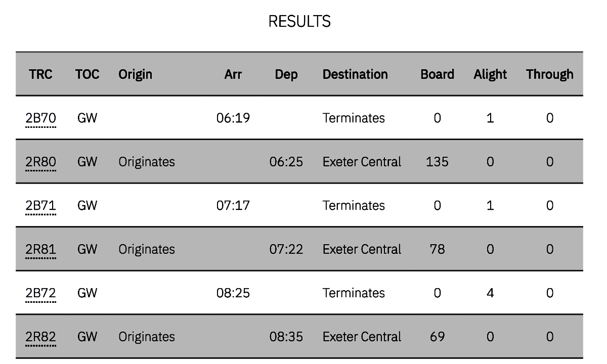Click the Arr column header
This screenshot has width=607, height=364.
(233, 74)
